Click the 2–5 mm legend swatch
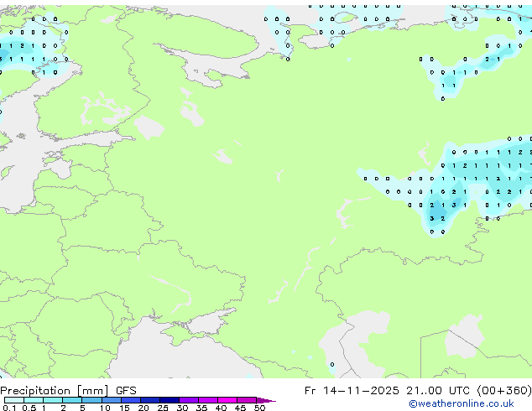This screenshot has height=411, width=532. [x=72, y=400]
